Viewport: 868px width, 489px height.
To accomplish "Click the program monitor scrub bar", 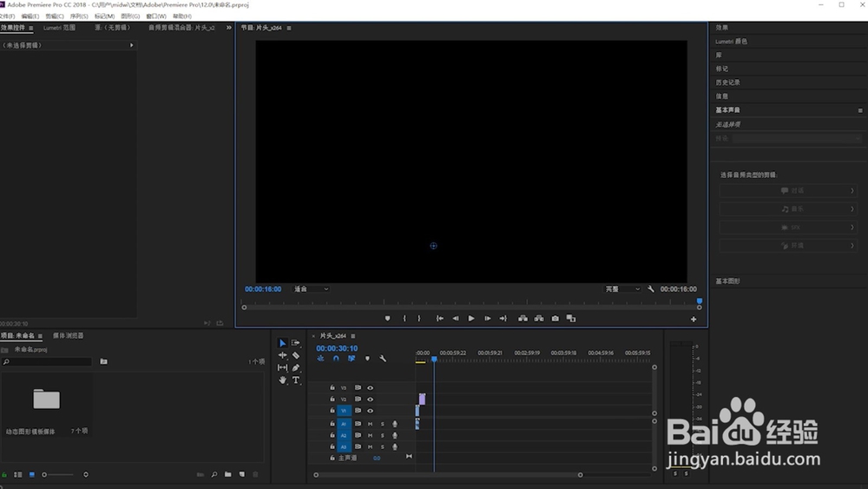I will coord(471,307).
